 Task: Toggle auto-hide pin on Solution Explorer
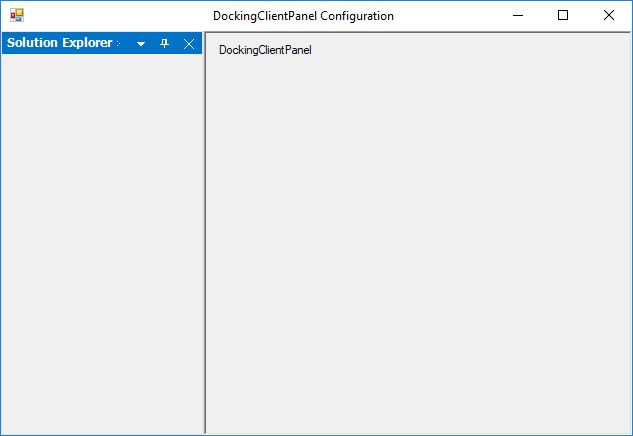pos(164,43)
